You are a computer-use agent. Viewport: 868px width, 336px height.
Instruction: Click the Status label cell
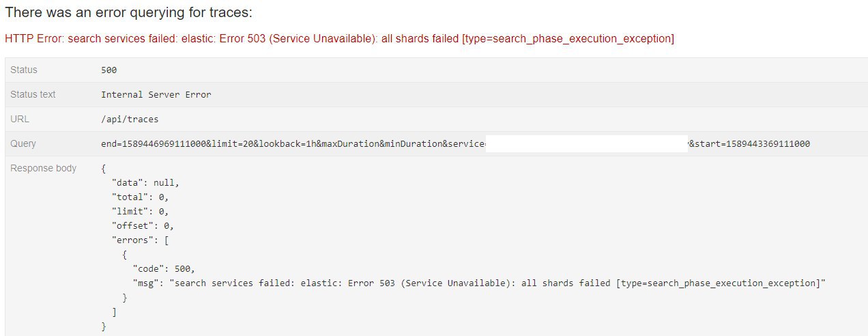click(x=24, y=70)
